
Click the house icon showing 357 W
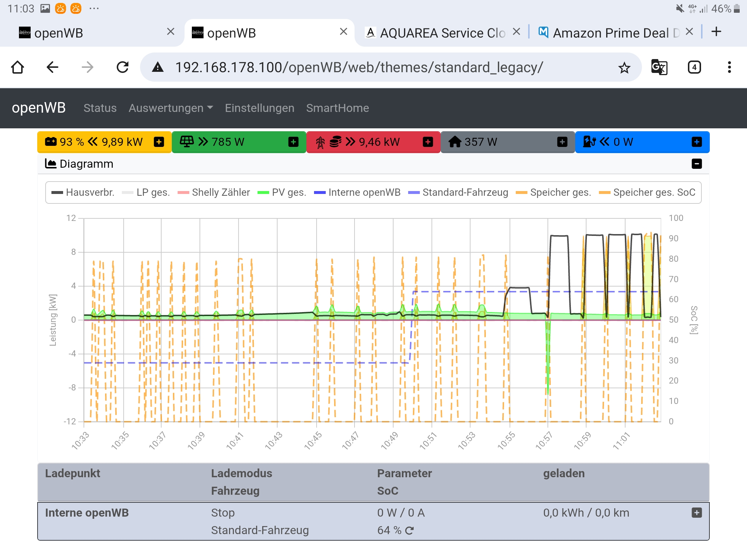pyautogui.click(x=454, y=142)
